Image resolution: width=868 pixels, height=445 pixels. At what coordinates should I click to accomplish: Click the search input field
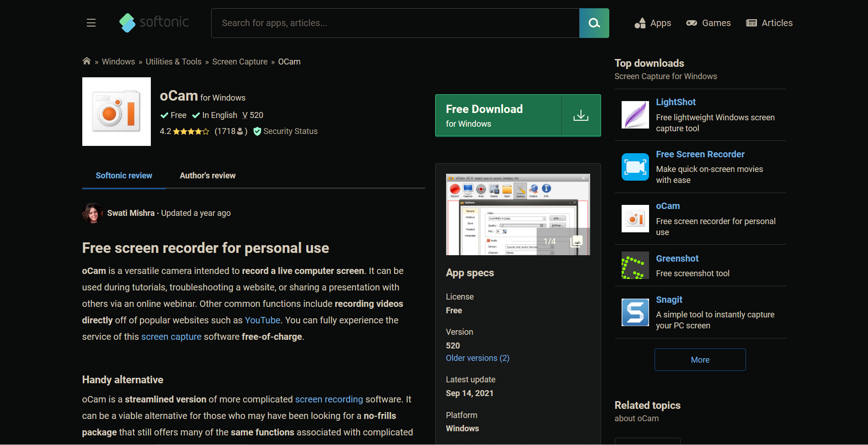[x=395, y=23]
